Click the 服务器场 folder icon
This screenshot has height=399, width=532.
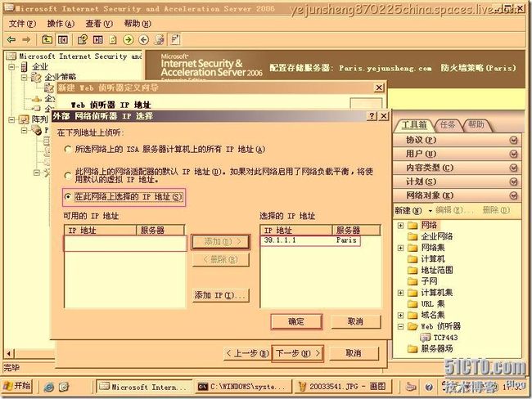coord(413,349)
